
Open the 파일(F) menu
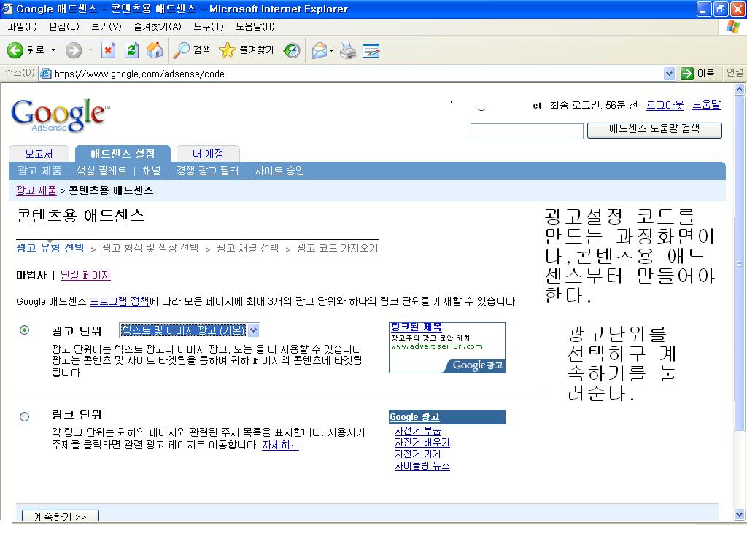(x=22, y=27)
